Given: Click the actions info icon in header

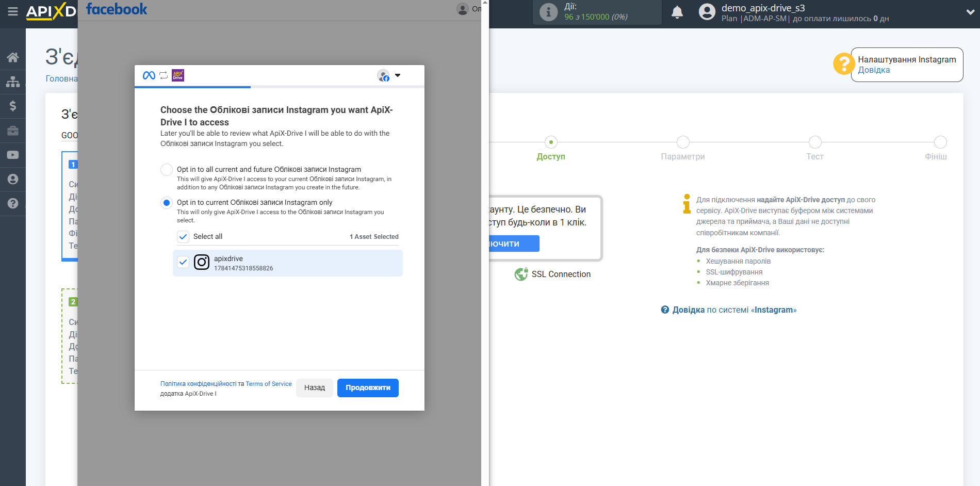Looking at the screenshot, I should tap(548, 12).
